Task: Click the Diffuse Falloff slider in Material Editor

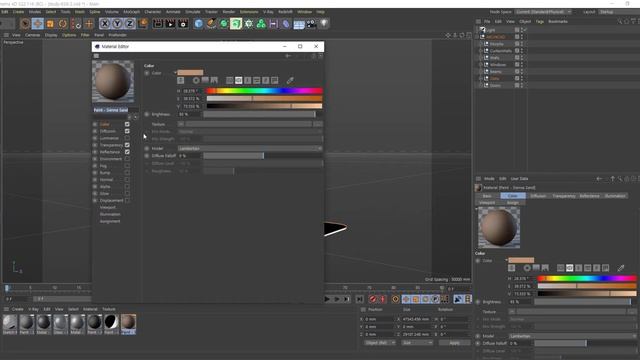Action: (x=263, y=156)
